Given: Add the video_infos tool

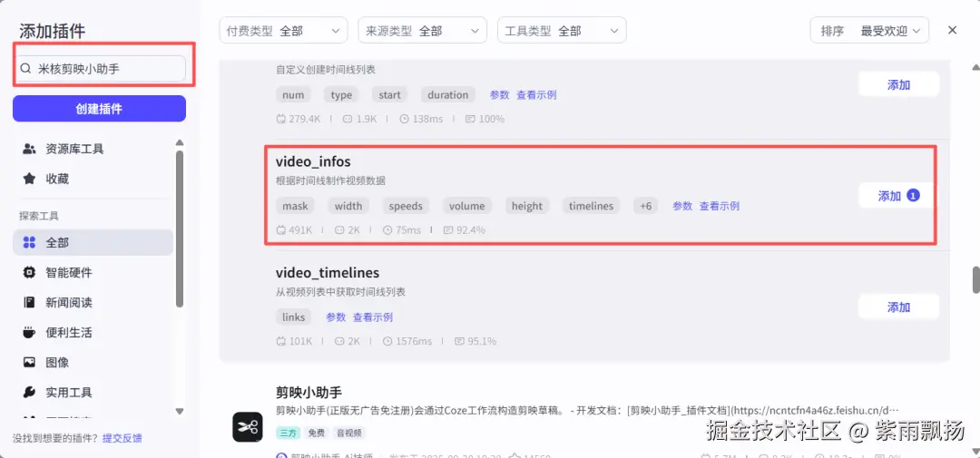Looking at the screenshot, I should (898, 196).
